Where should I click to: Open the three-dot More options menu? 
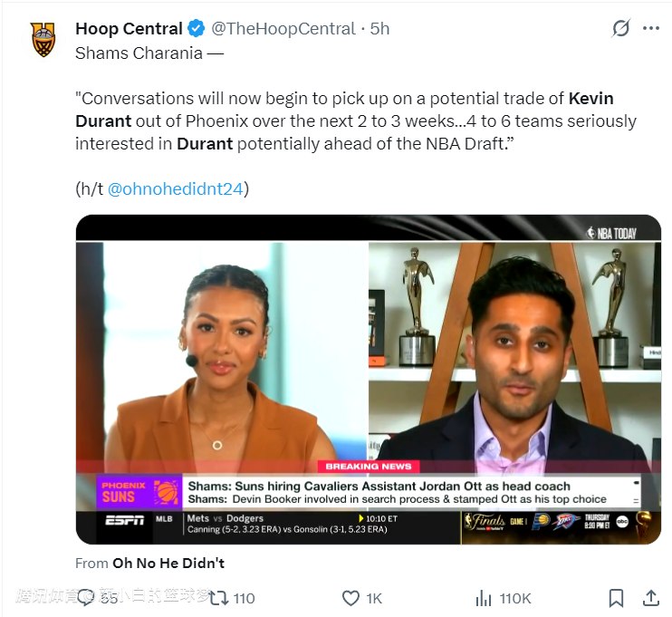pyautogui.click(x=650, y=29)
